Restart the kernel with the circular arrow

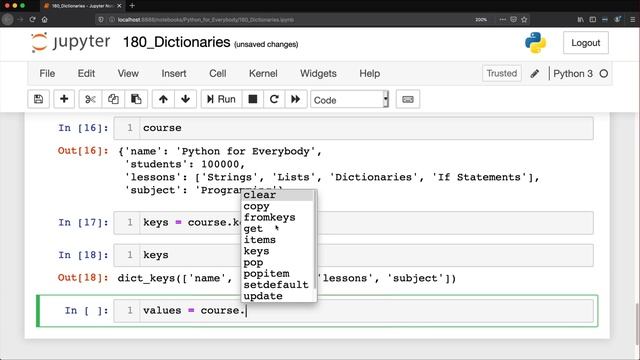274,99
